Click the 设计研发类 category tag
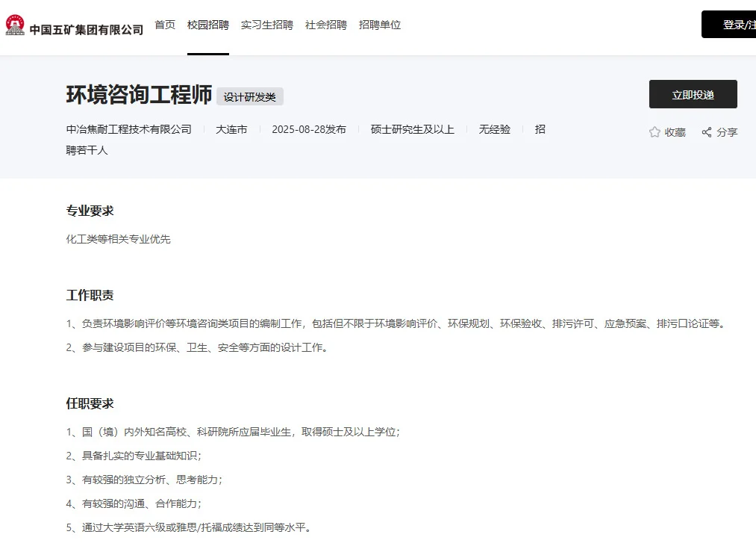 tap(250, 96)
